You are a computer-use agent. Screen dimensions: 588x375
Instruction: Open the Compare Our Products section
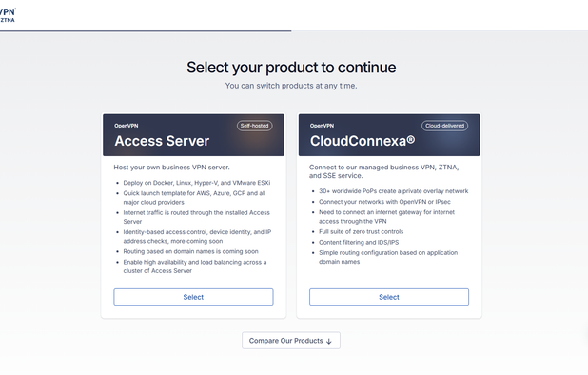coord(291,341)
